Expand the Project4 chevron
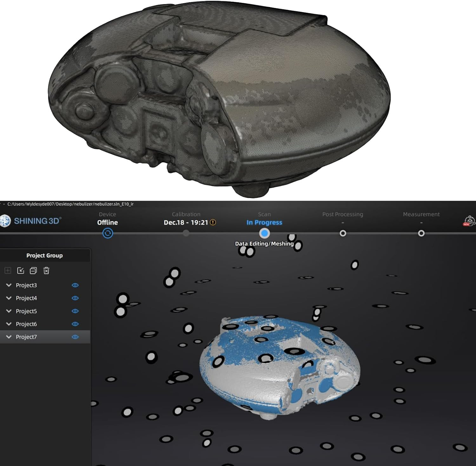The image size is (476, 466). [x=9, y=298]
